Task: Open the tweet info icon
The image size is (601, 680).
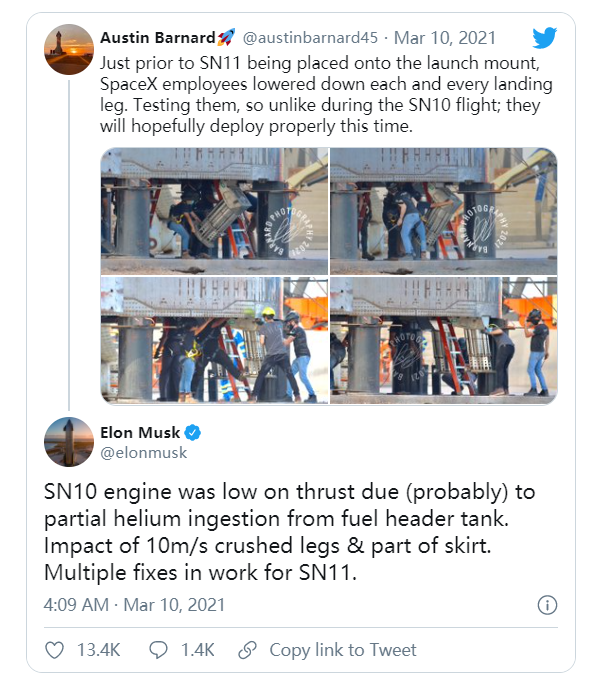Action: pyautogui.click(x=547, y=605)
